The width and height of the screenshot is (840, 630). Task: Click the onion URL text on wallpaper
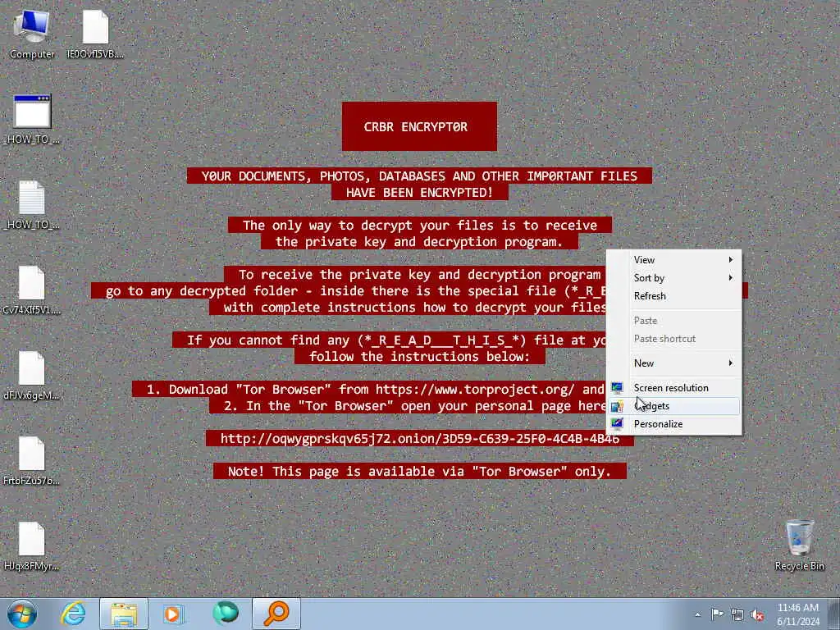(419, 439)
